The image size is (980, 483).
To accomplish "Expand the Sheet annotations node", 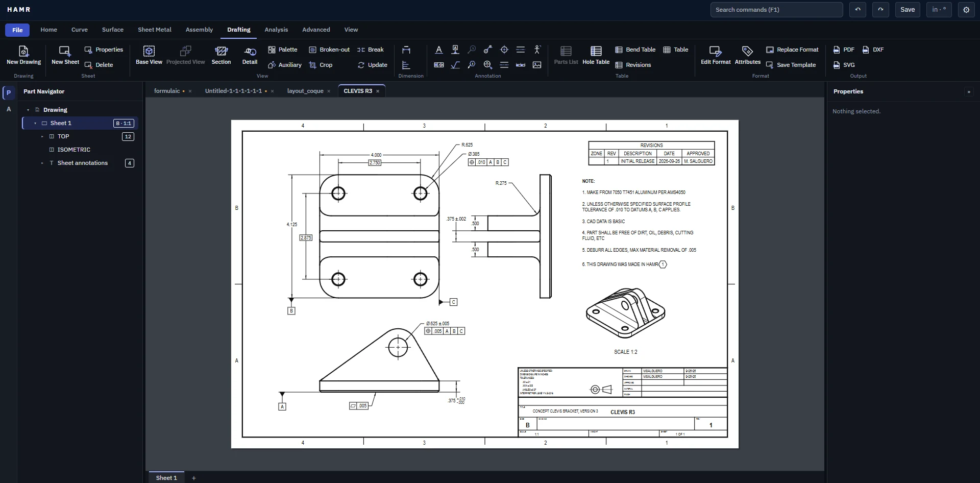I will point(42,163).
